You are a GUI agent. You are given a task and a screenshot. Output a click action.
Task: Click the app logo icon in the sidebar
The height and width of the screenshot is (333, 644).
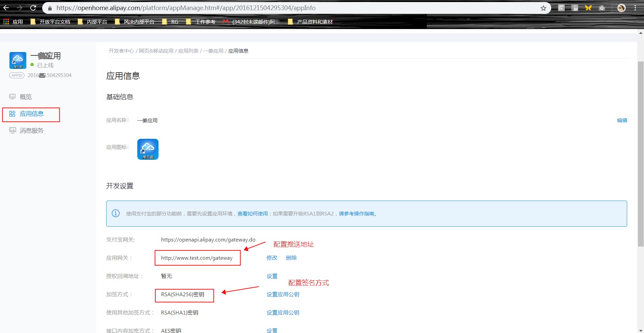click(18, 60)
